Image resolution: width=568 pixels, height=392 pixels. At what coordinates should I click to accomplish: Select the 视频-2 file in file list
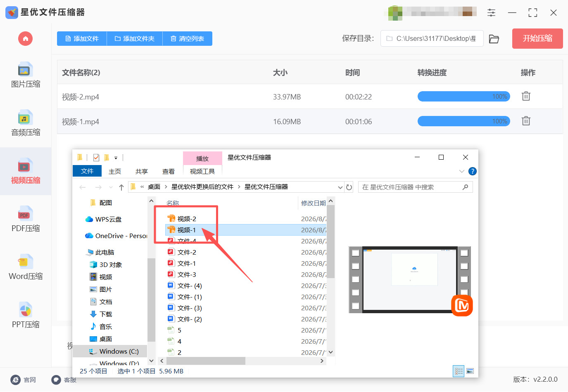(x=182, y=219)
